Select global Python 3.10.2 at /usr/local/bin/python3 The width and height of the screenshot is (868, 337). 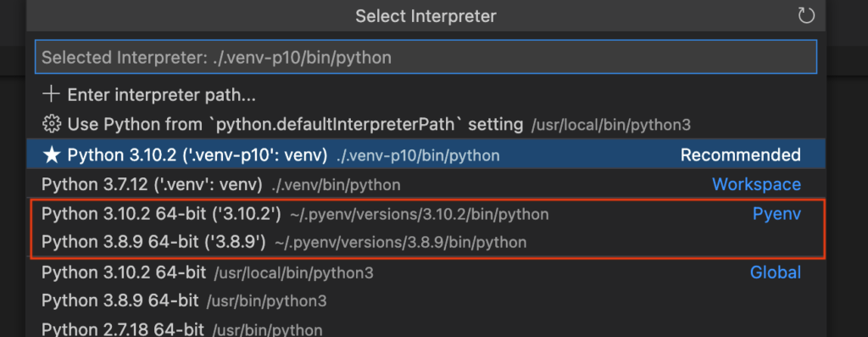426,272
